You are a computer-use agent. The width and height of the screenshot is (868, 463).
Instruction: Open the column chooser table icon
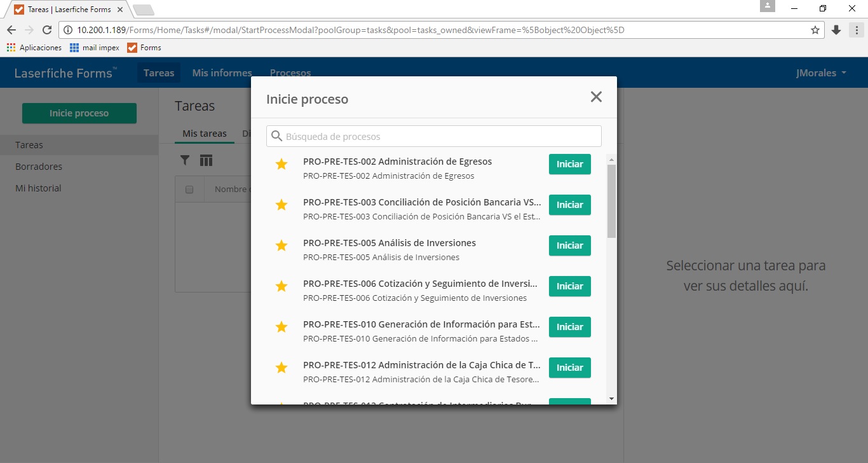[206, 160]
